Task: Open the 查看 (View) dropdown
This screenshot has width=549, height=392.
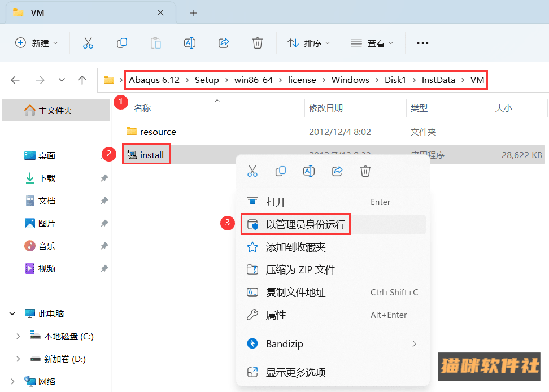Action: [x=372, y=43]
